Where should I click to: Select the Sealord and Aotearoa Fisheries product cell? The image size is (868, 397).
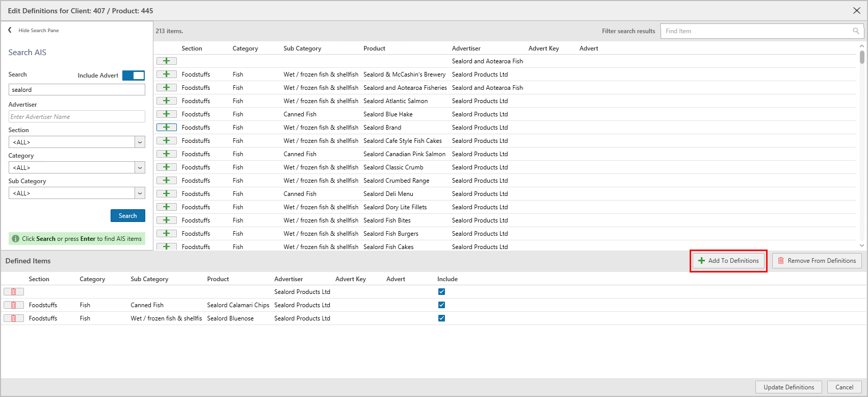coord(405,88)
